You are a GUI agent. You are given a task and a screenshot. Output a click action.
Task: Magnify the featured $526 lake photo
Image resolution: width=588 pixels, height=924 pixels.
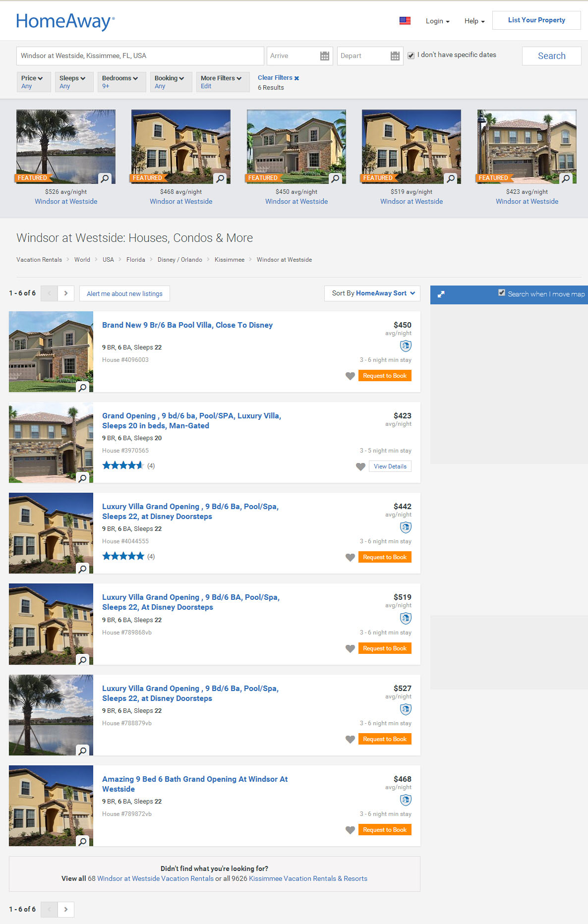pos(105,178)
